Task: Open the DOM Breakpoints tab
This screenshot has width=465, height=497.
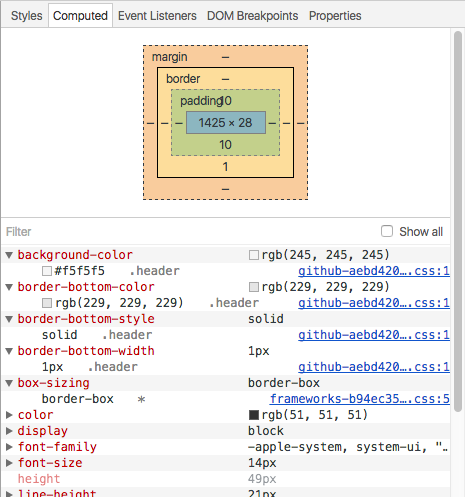Action: (x=252, y=16)
